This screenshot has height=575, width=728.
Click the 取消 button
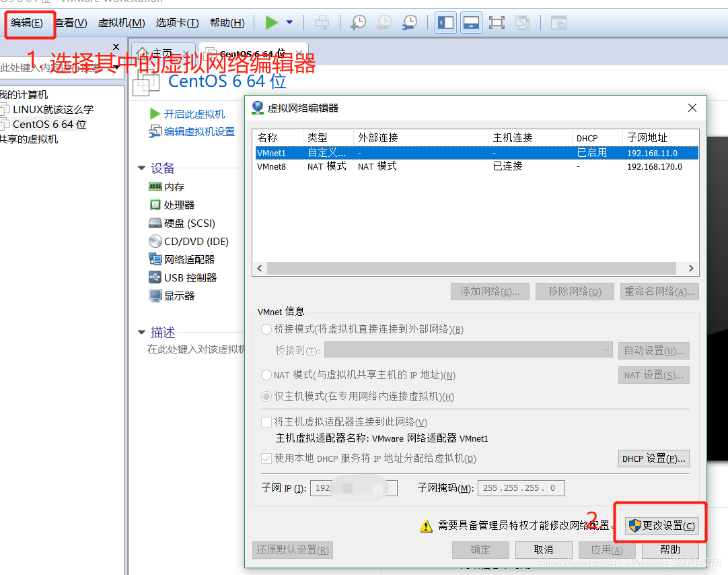tap(543, 550)
